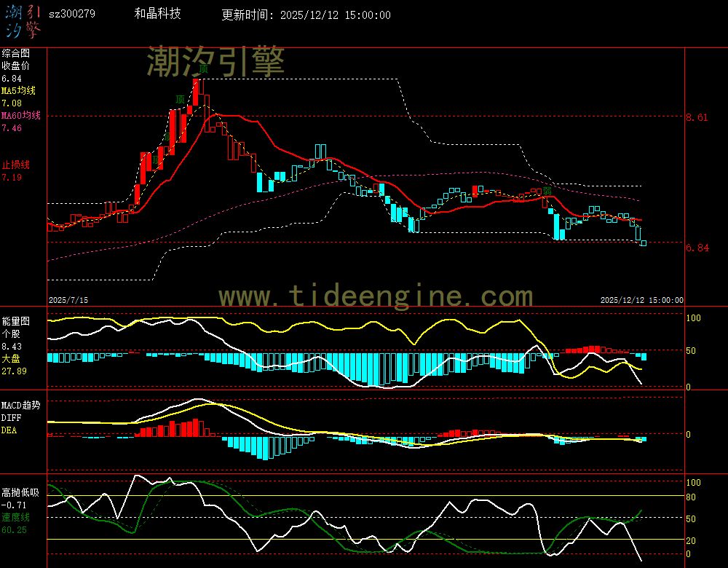Select the MACD趋势 panel label
This screenshot has height=568, width=728.
(20, 405)
